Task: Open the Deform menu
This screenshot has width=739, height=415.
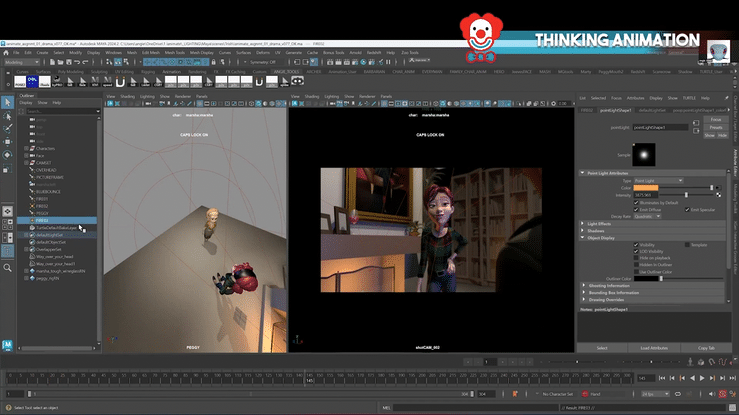Action: [263, 53]
